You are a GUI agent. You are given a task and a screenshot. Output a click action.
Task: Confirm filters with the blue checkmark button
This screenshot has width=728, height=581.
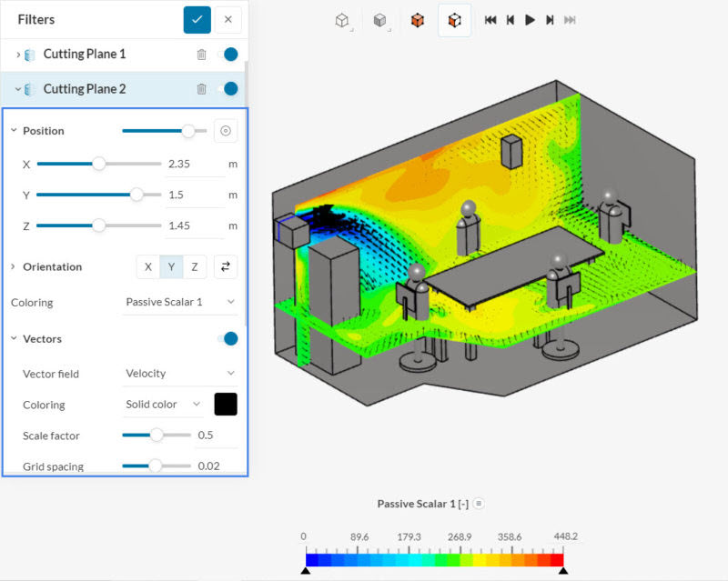[x=197, y=19]
